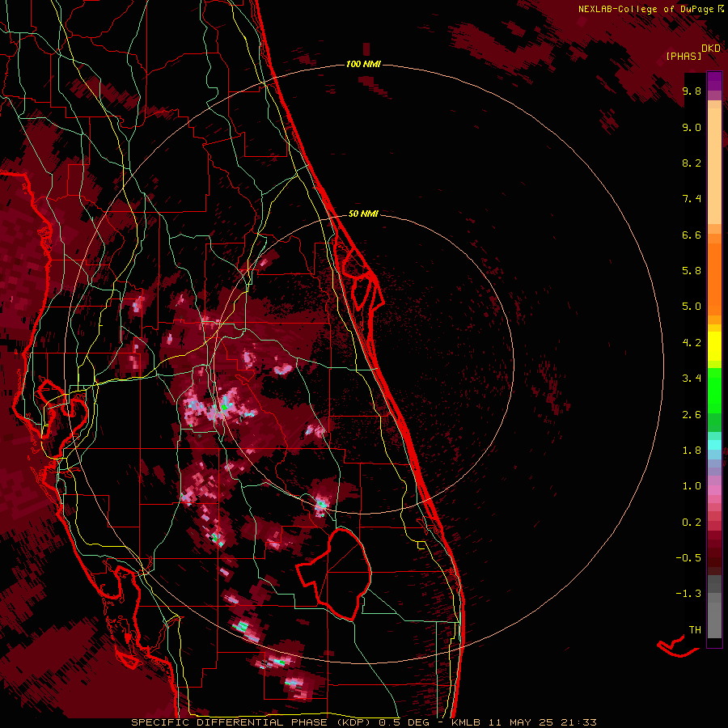This screenshot has width=728, height=728.
Task: Click the NEXLAB-College of DuPage credit text
Action: click(x=645, y=9)
